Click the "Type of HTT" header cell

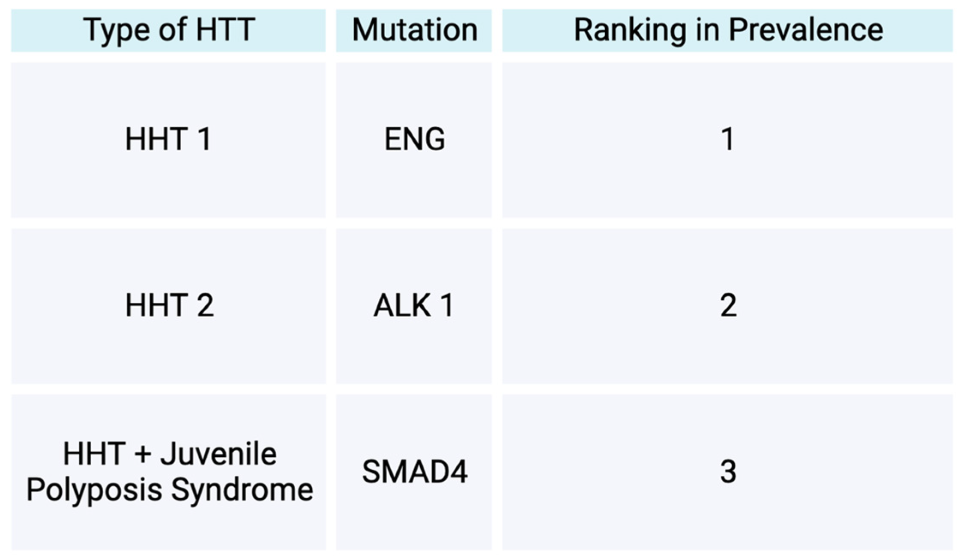click(168, 30)
